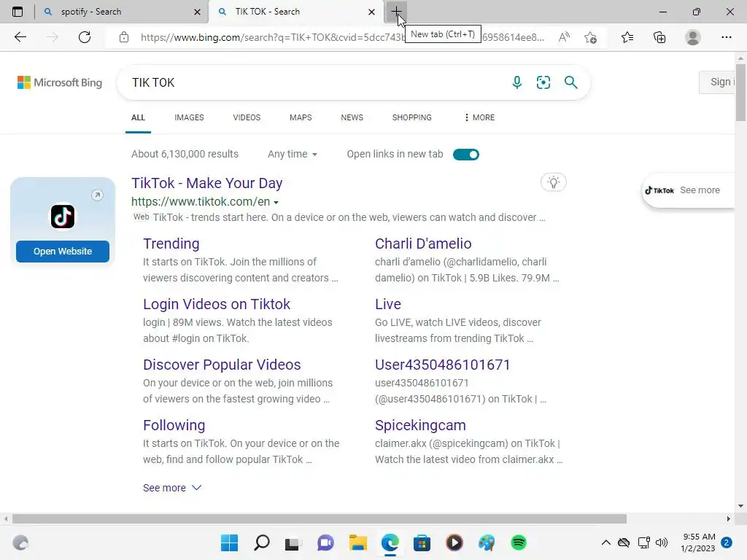Switch to spotify - Search tab

click(122, 12)
